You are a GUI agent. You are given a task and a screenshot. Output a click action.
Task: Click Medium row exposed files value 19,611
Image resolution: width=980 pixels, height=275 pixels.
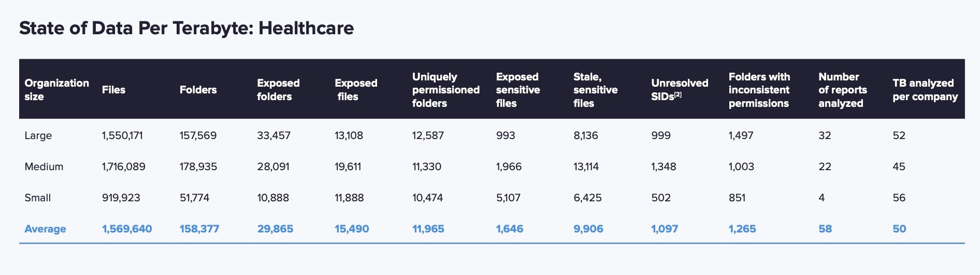[348, 167]
